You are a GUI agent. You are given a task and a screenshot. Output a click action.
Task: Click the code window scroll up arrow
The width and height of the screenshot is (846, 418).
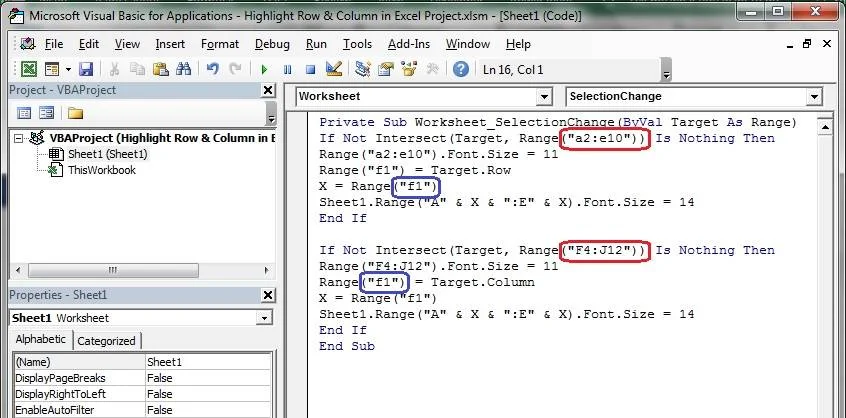coord(824,127)
